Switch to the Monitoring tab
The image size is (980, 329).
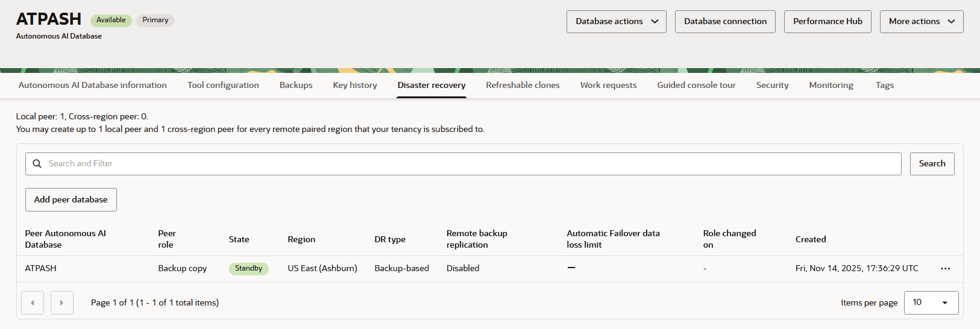831,86
